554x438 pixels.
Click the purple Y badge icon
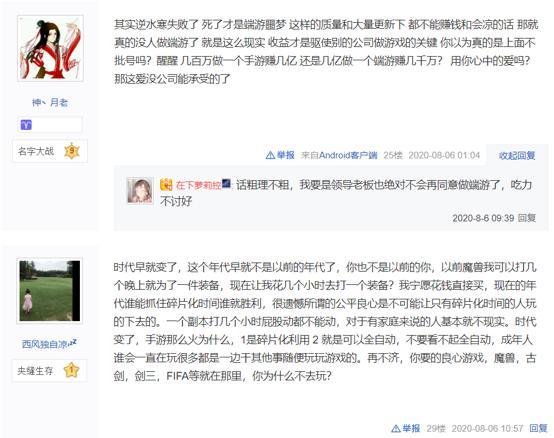(x=26, y=125)
